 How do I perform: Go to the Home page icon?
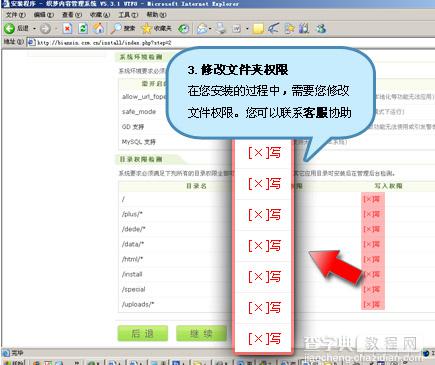(98, 28)
